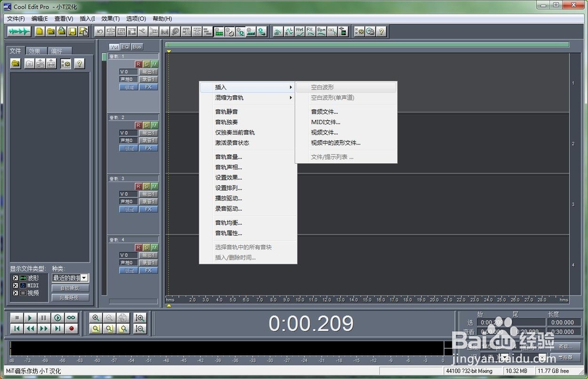This screenshot has width=588, height=379.
Task: Open the 帮助(H) menu
Action: coord(162,18)
